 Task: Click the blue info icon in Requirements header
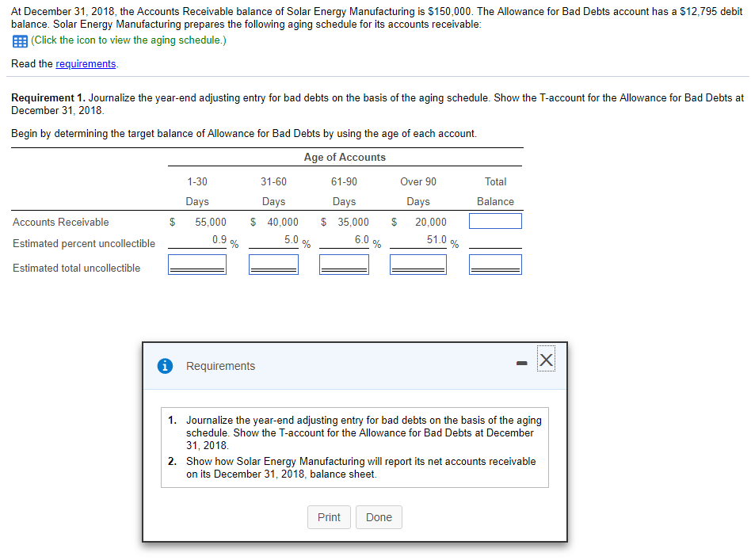[x=165, y=366]
